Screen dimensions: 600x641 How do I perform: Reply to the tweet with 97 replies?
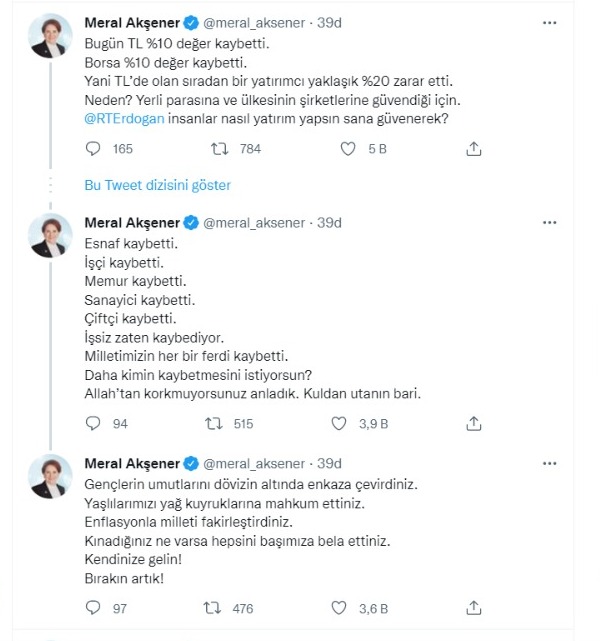tap(93, 608)
